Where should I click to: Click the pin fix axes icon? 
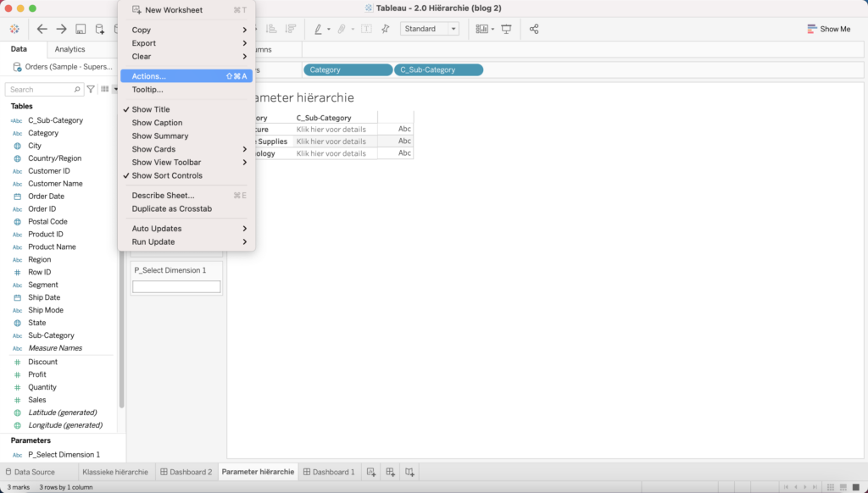point(385,29)
